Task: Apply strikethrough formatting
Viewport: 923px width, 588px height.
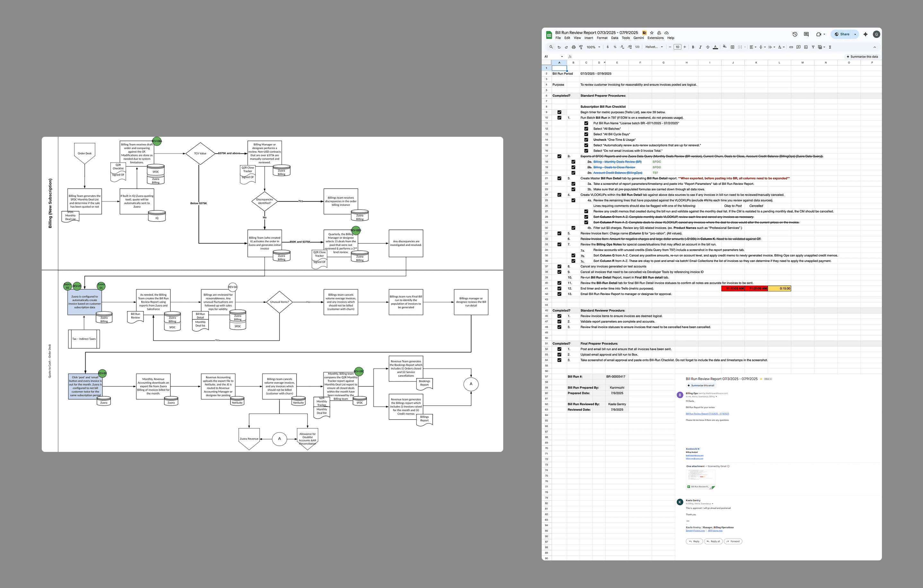Action: click(708, 47)
